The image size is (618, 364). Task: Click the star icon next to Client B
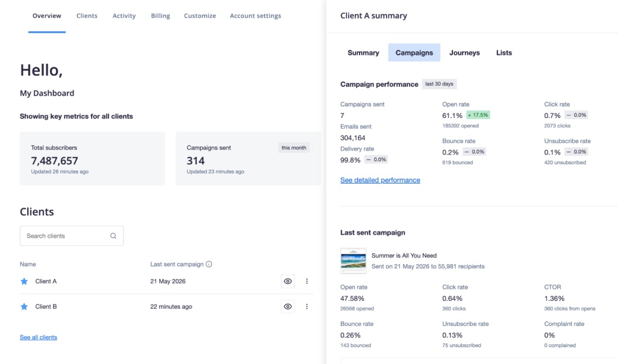24,307
